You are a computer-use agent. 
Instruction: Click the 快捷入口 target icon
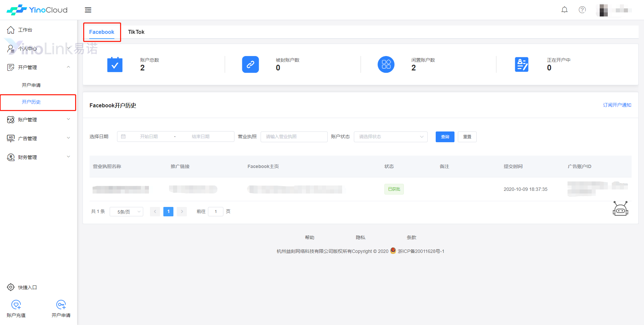point(11,287)
